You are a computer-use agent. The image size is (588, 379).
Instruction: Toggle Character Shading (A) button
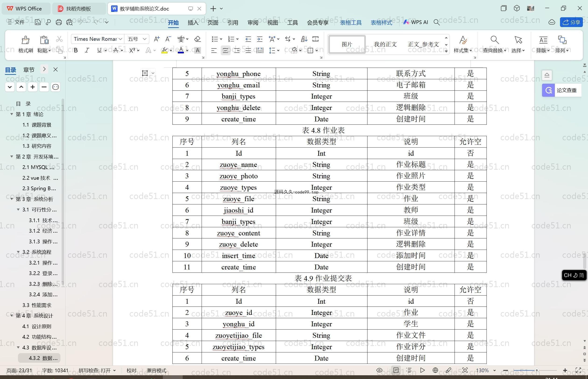click(x=198, y=50)
